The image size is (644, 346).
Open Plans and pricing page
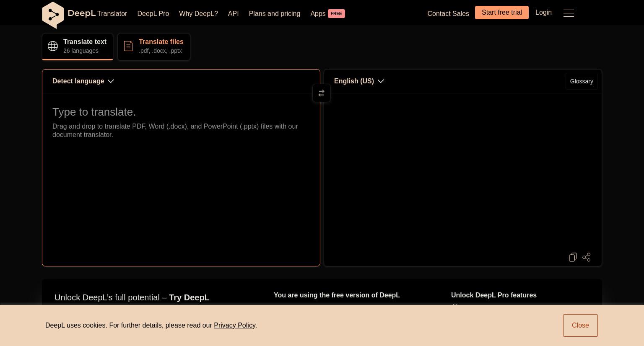coord(275,14)
